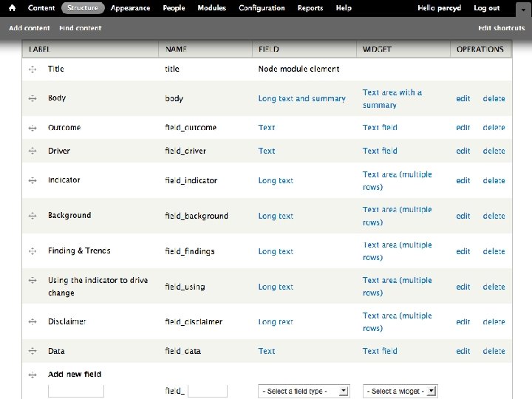Click Log out
This screenshot has height=399, width=532.
(487, 8)
